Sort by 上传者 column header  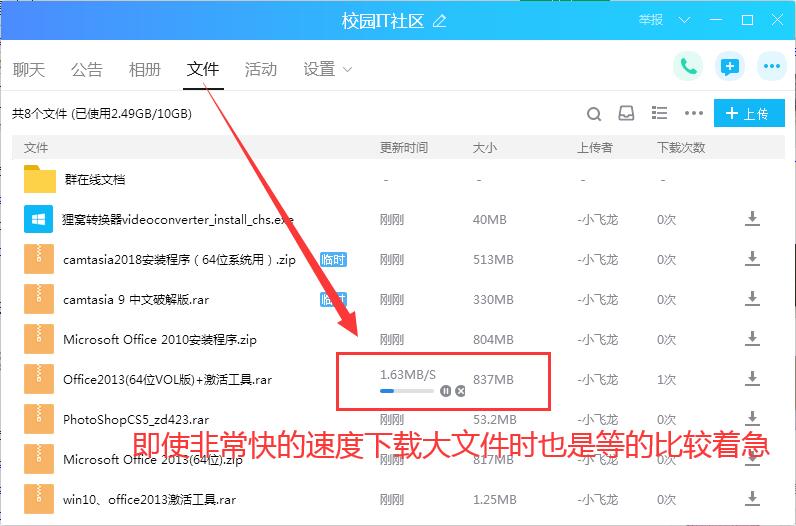tap(594, 148)
